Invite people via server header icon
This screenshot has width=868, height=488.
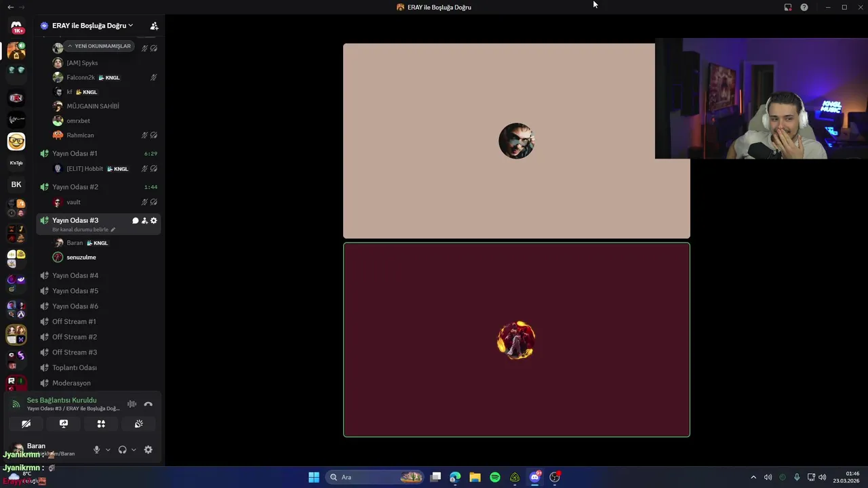point(154,26)
